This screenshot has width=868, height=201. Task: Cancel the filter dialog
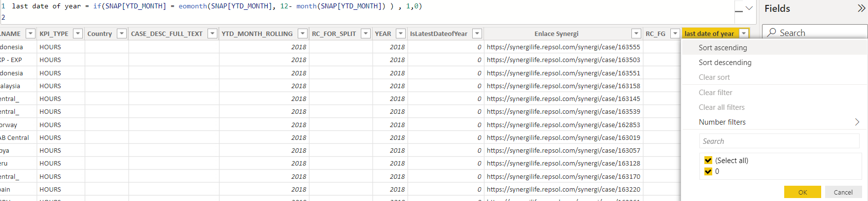click(843, 192)
